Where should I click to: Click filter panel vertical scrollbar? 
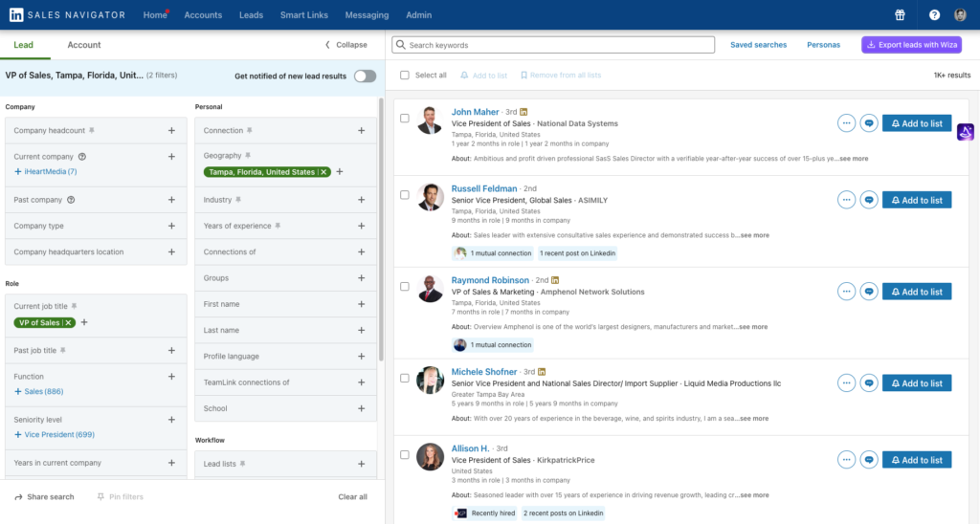[x=381, y=229]
